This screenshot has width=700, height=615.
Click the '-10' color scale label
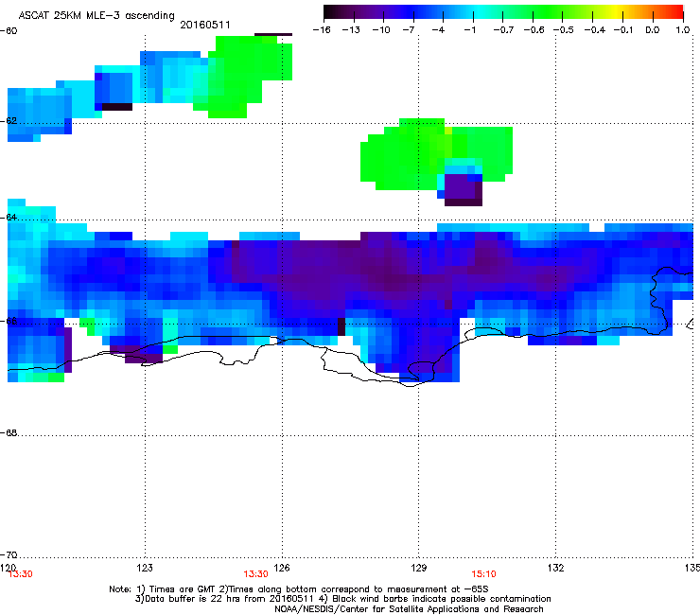tap(381, 30)
